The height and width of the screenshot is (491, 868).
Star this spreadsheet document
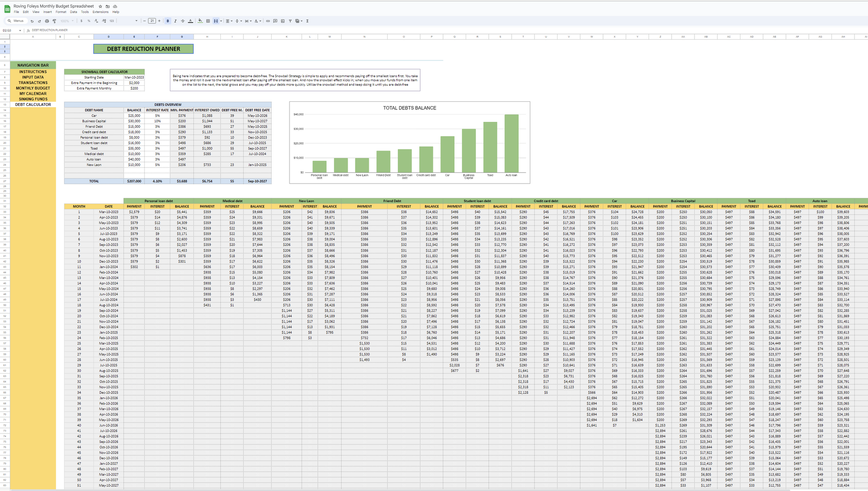coord(100,6)
